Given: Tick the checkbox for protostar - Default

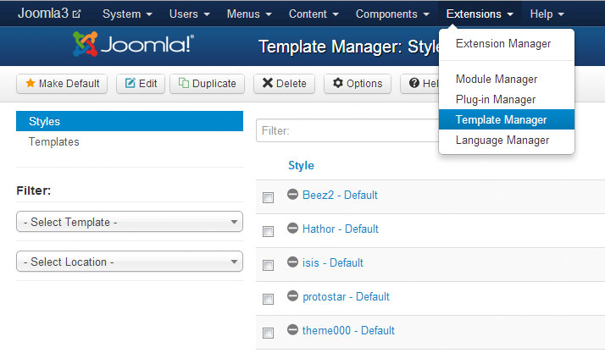Looking at the screenshot, I should [268, 299].
